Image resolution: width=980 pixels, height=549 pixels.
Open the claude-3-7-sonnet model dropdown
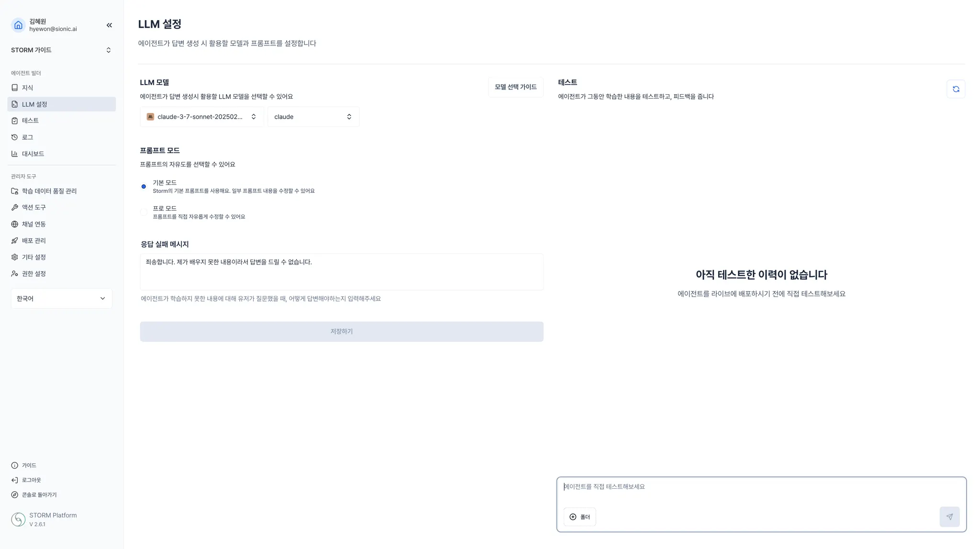[x=202, y=117]
